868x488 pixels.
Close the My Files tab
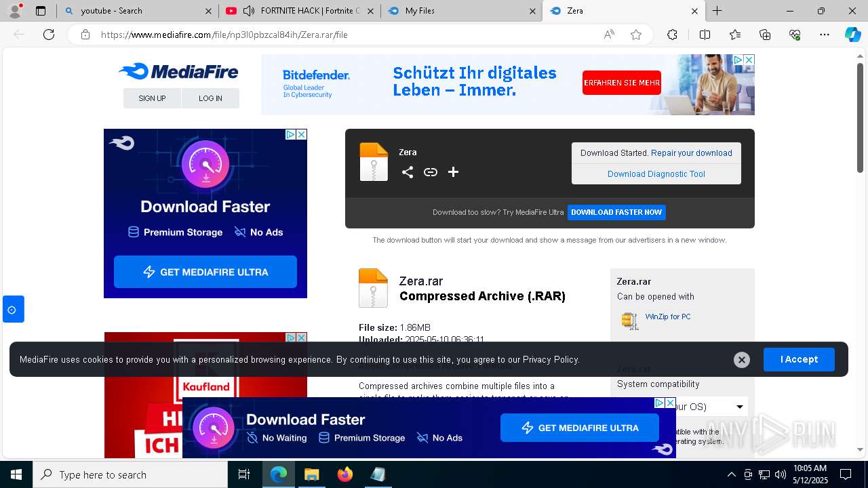tap(532, 11)
